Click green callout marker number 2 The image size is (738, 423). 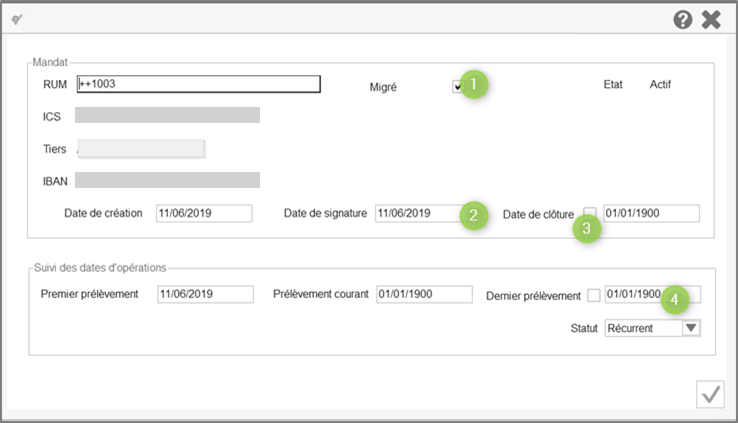click(473, 214)
